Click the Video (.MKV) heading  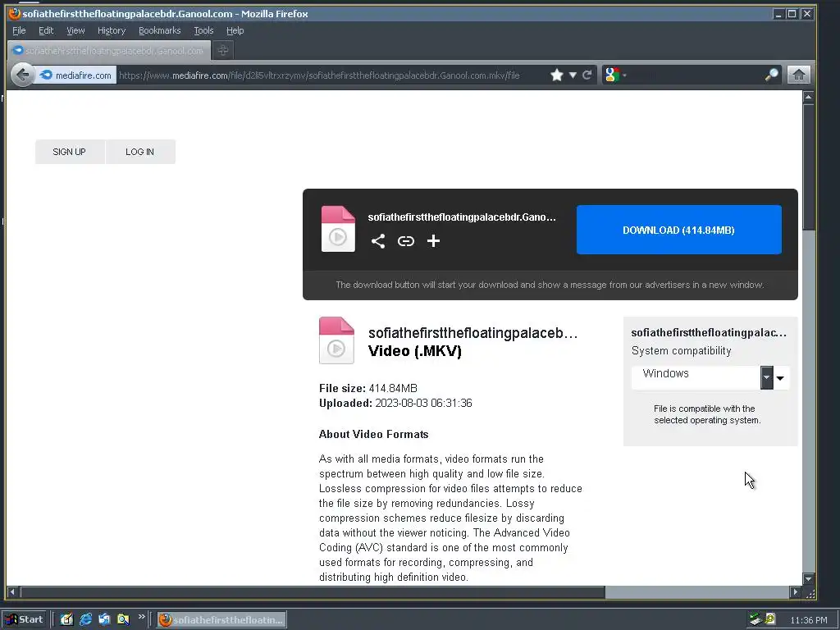(414, 351)
